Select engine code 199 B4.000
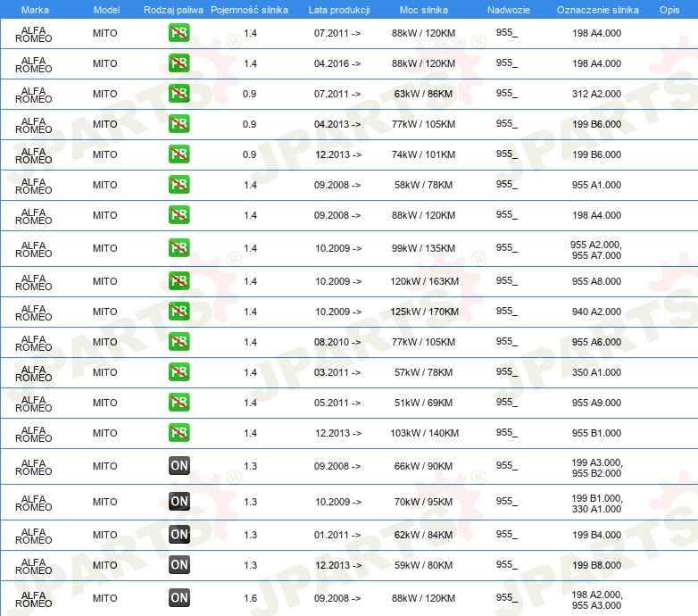Image resolution: width=698 pixels, height=616 pixels. pyautogui.click(x=596, y=535)
